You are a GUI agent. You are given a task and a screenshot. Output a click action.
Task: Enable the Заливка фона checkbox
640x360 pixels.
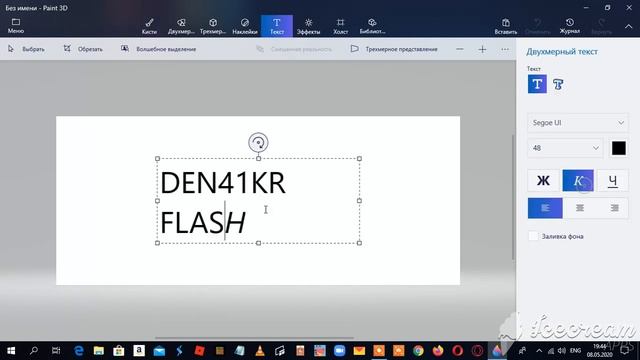pos(533,236)
